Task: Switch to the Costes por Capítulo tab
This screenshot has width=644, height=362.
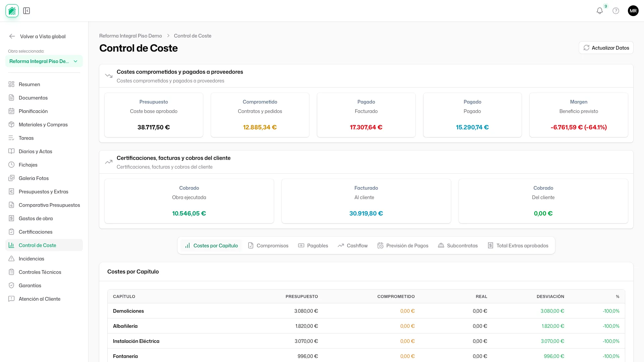Action: [x=211, y=246]
